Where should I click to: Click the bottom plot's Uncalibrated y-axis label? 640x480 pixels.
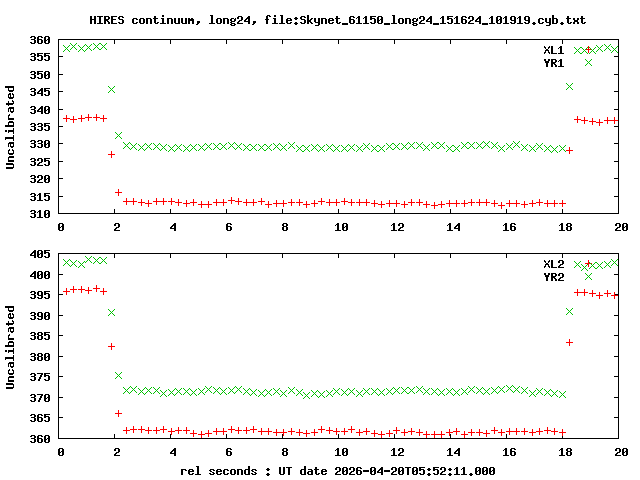tap(11, 341)
